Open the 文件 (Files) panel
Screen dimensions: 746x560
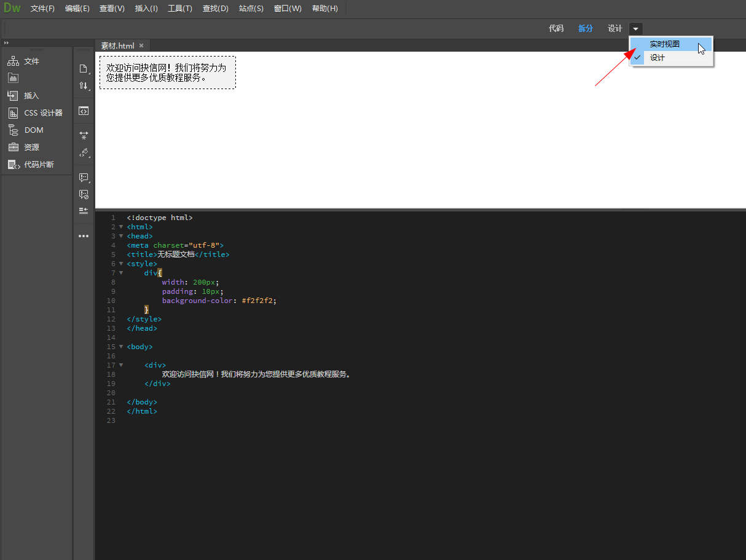tap(23, 61)
